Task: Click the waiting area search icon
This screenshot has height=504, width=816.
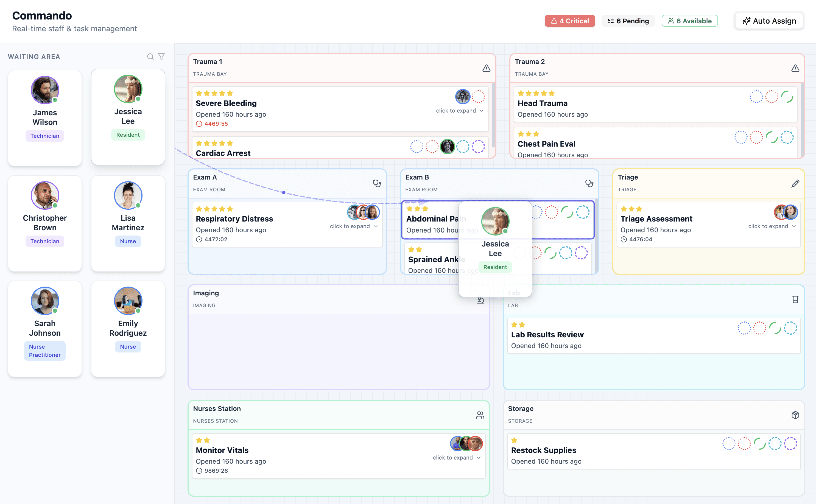Action: coord(150,57)
